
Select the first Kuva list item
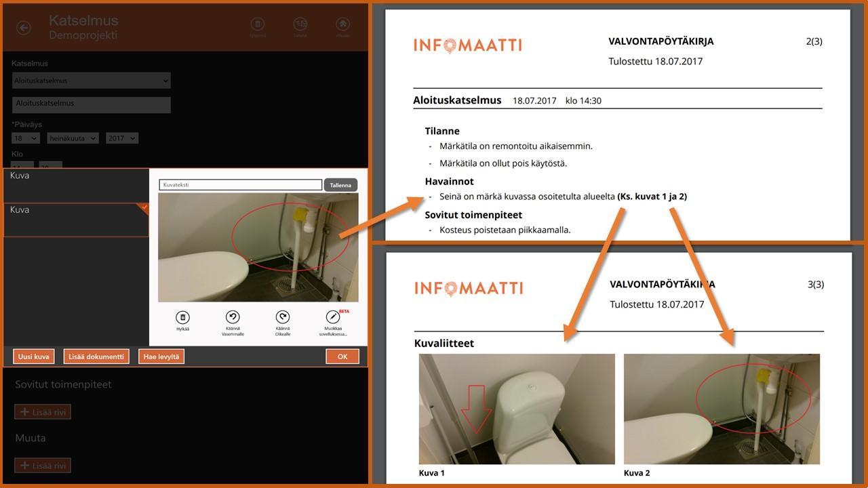click(x=76, y=185)
